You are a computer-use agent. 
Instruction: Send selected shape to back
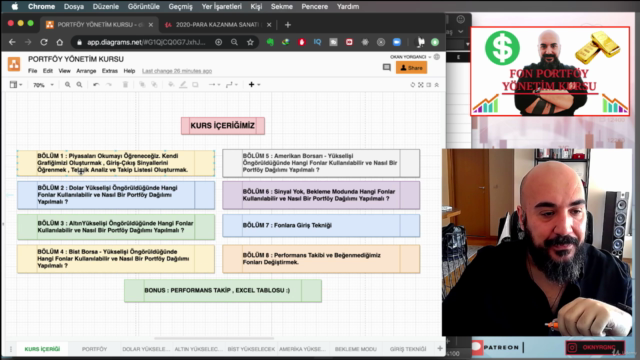pos(154,85)
